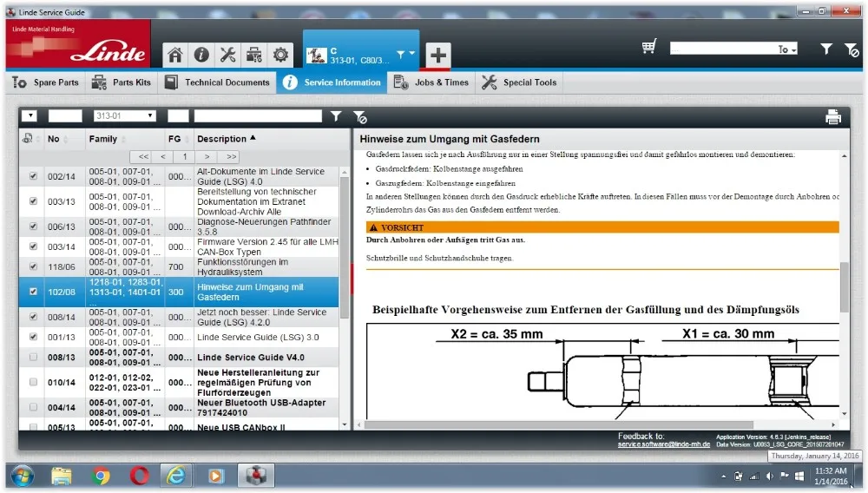
Task: Open the settings gear icon
Action: (x=280, y=55)
